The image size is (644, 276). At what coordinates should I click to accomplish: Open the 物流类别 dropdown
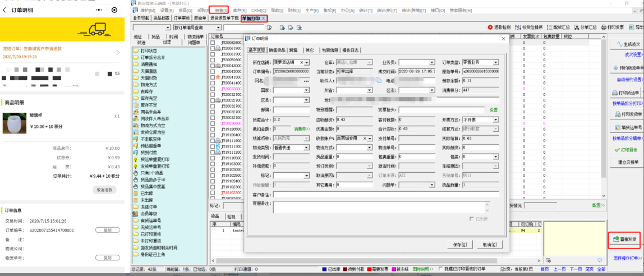306,148
